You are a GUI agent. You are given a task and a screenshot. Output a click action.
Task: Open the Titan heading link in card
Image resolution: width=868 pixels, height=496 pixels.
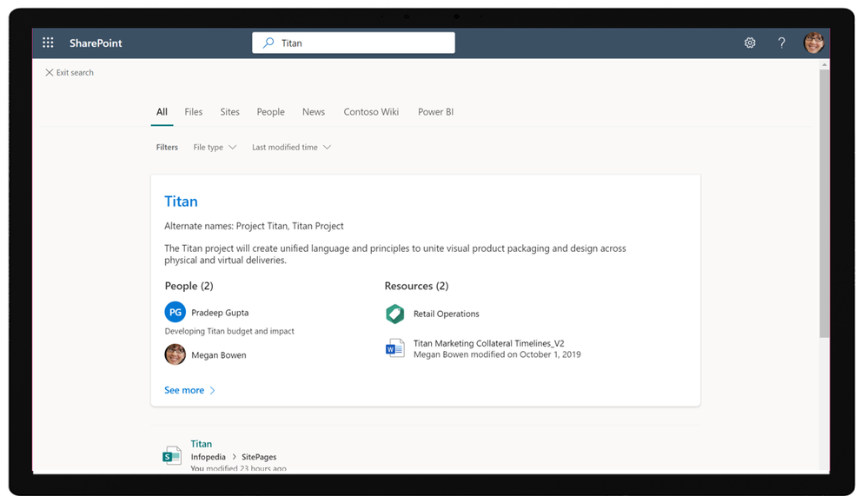pos(181,202)
